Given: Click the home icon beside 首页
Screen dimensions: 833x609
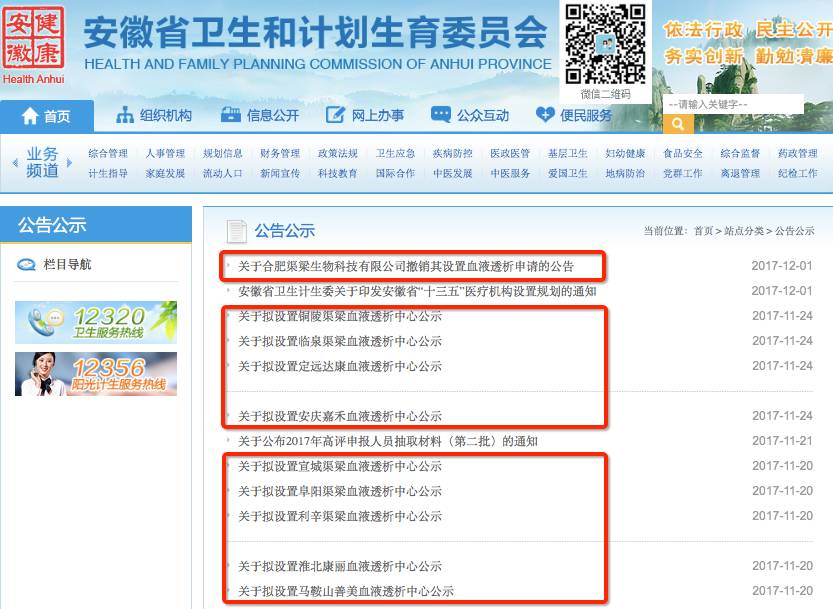Looking at the screenshot, I should coord(30,115).
